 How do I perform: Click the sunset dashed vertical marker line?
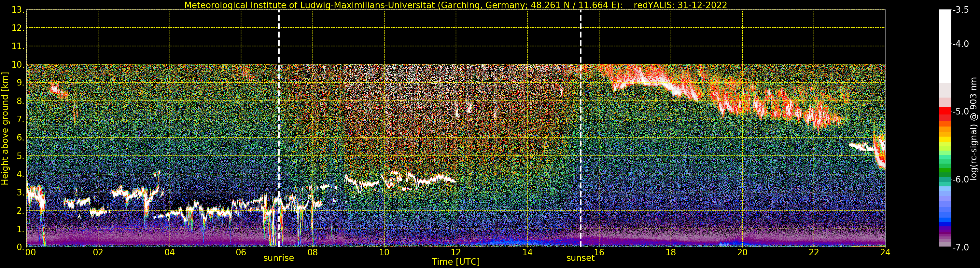[581, 128]
